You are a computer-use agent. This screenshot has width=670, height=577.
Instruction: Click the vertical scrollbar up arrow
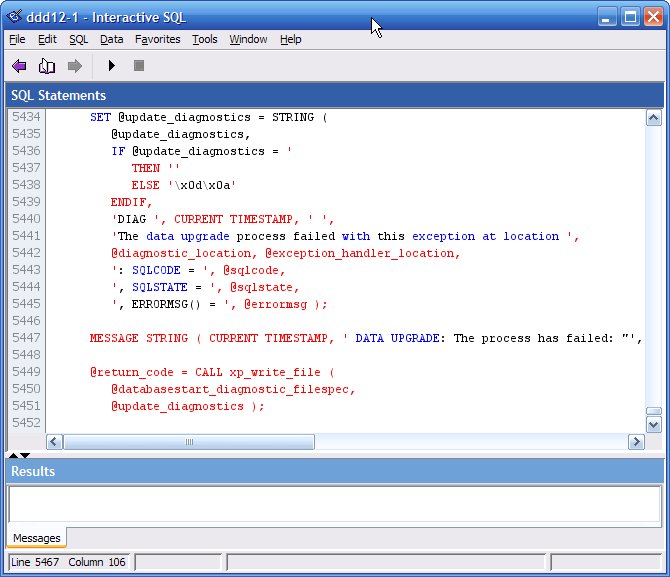653,118
